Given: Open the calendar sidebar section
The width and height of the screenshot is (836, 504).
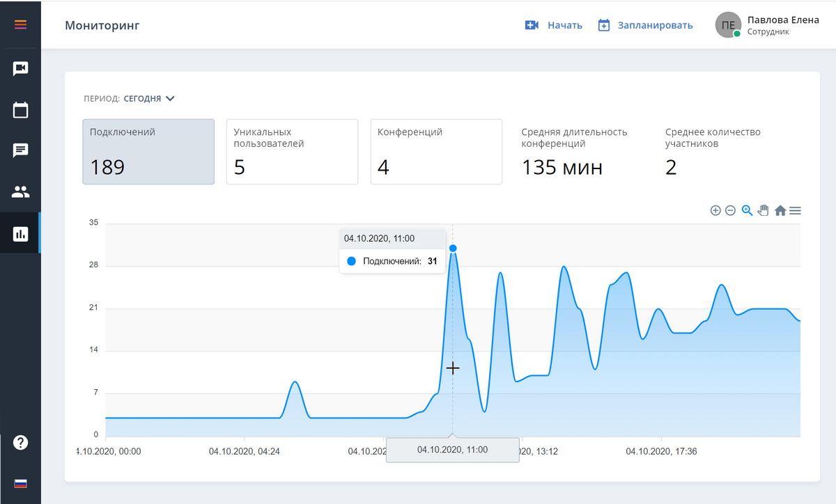Looking at the screenshot, I should (x=20, y=109).
